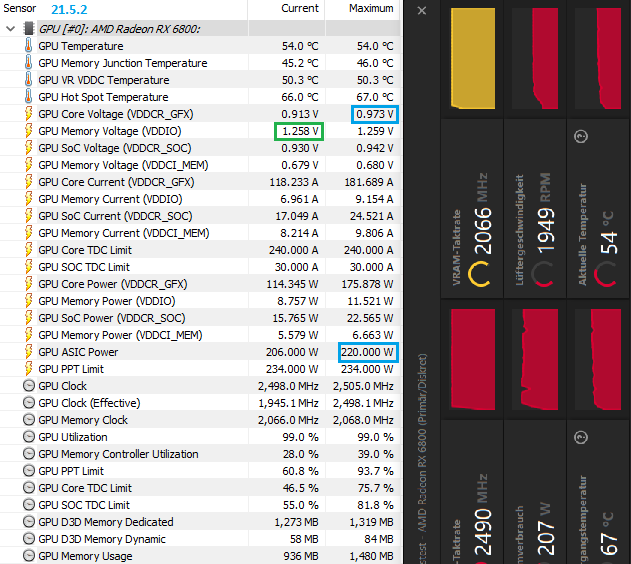The height and width of the screenshot is (564, 631).
Task: Click the lightning icon for GPU Memory Current (VDDCI_MEM)
Action: click(x=29, y=233)
